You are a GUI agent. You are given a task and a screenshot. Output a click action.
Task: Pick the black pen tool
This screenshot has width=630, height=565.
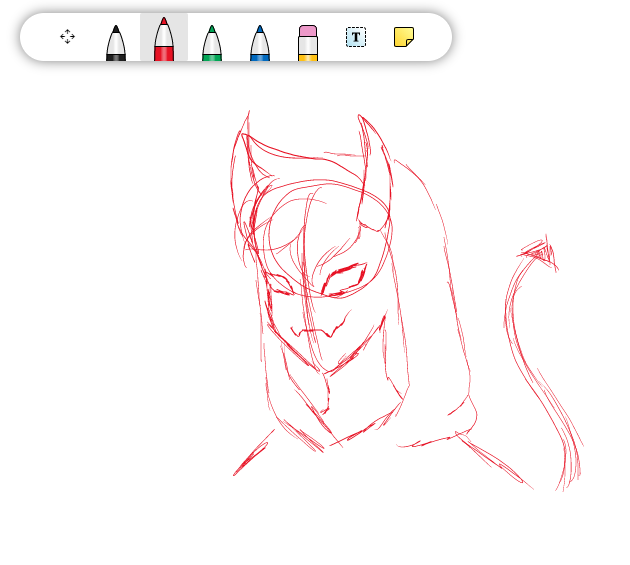(x=116, y=43)
